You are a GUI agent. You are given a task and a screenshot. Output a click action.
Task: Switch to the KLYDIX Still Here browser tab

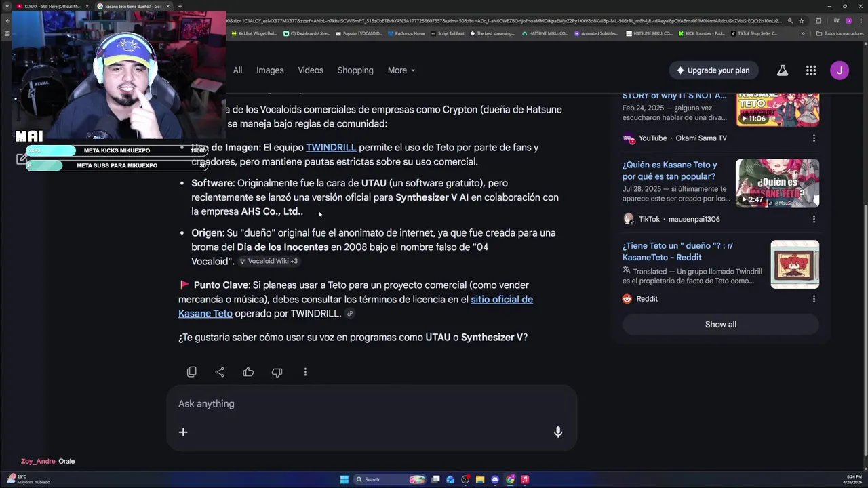tap(52, 6)
